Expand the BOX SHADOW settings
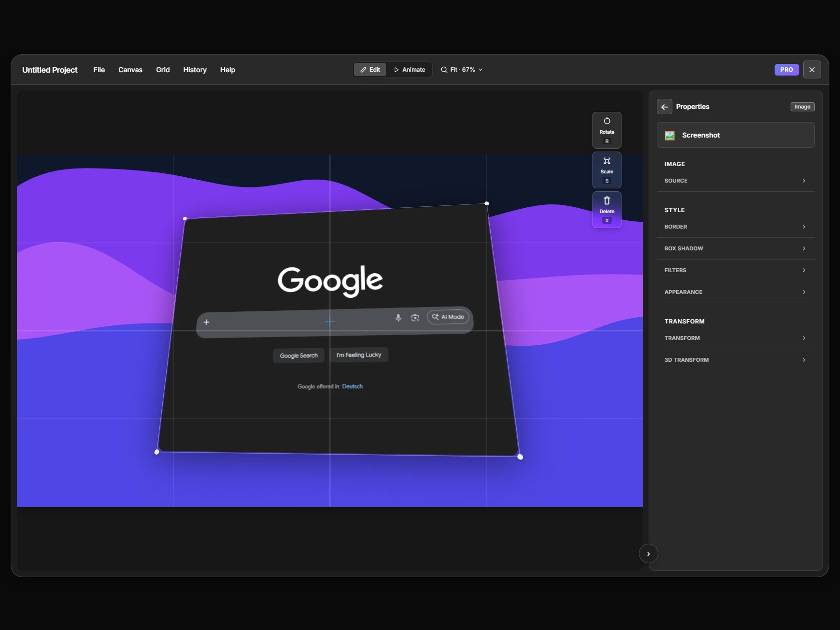Viewport: 840px width, 630px height. point(734,248)
